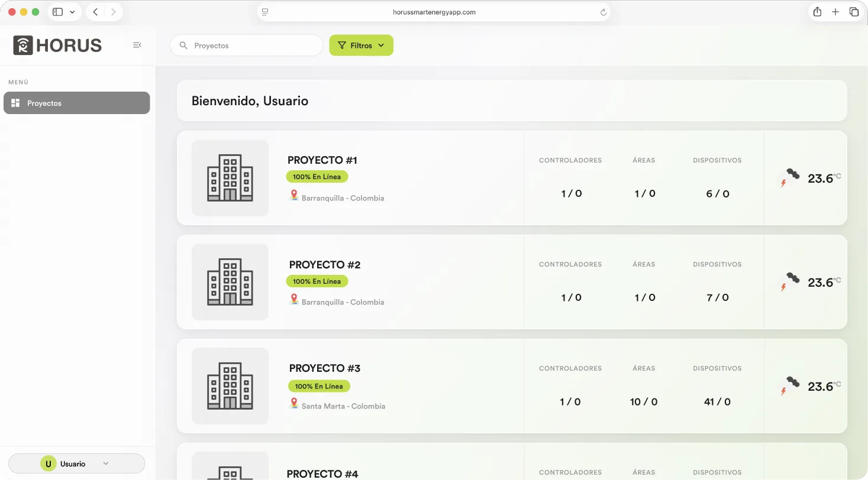Click the Proyectos grid icon in sidebar

click(15, 103)
